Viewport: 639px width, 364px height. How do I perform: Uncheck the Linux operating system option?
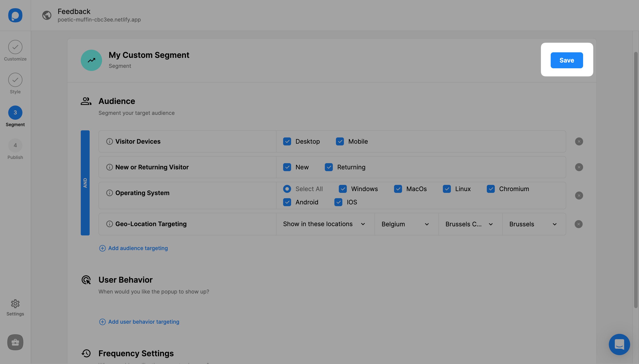[447, 189]
